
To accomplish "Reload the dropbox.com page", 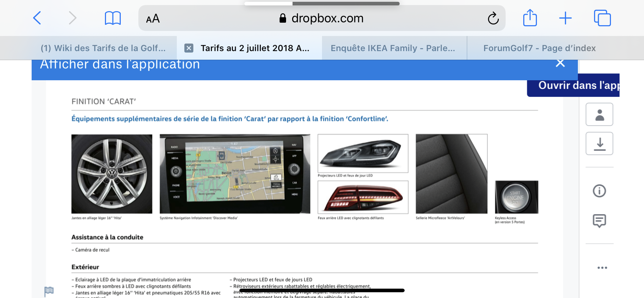I will point(493,18).
